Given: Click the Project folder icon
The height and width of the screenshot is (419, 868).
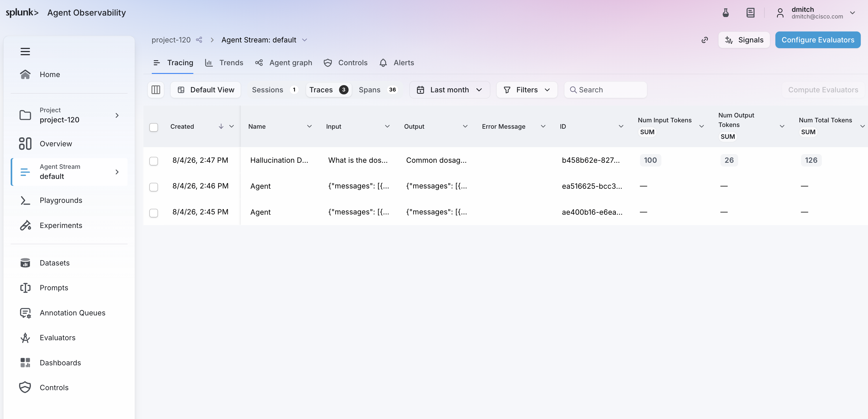Looking at the screenshot, I should pyautogui.click(x=25, y=115).
